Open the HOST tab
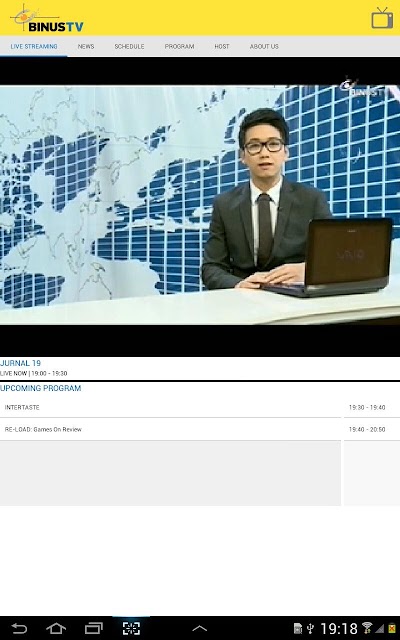This screenshot has width=400, height=640. click(x=222, y=47)
